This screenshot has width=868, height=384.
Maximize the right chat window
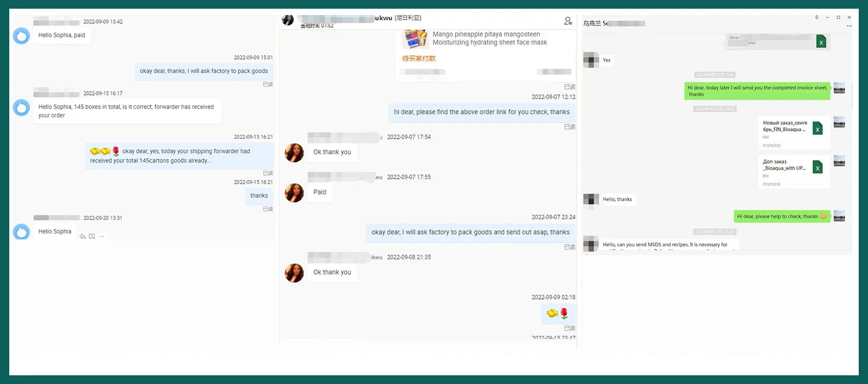click(838, 17)
